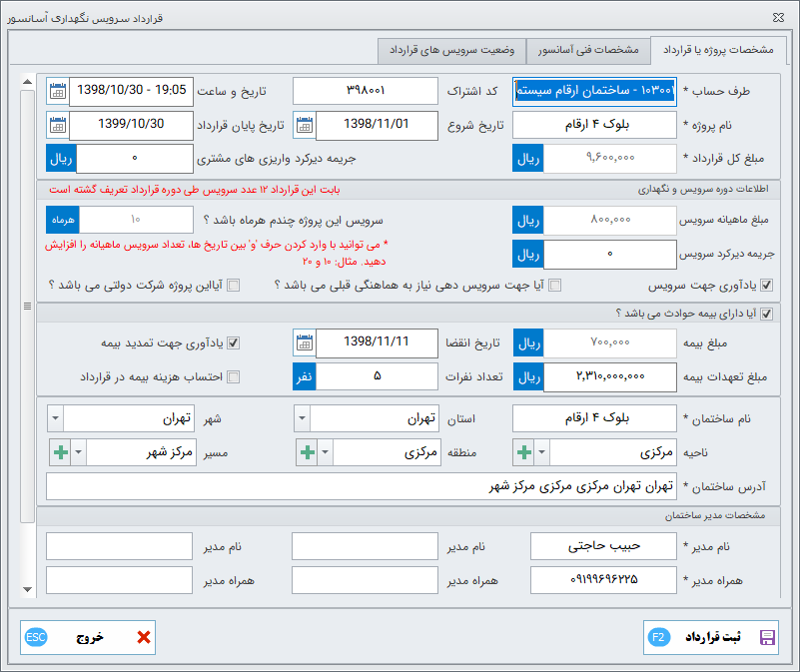Open calendar picker for تاریخ پایان قرارداد
800x672 pixels.
pyautogui.click(x=58, y=125)
